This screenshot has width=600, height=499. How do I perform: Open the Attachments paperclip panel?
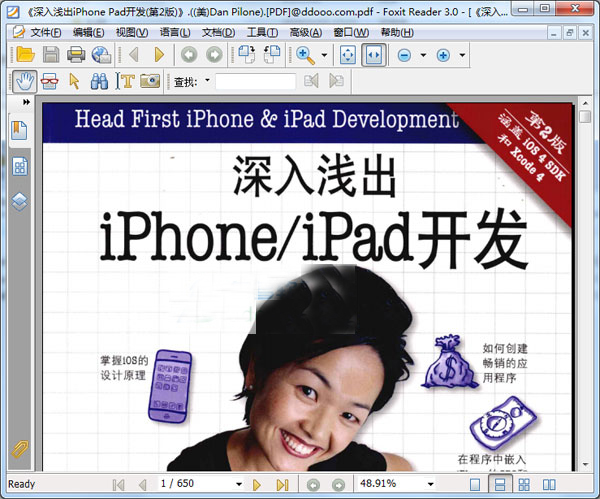coord(20,449)
